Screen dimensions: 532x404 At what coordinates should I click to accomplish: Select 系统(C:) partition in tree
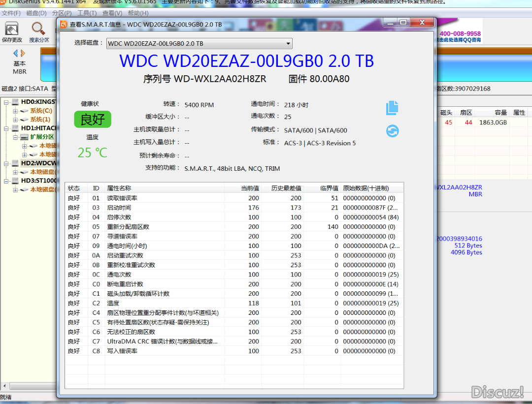pyautogui.click(x=41, y=111)
